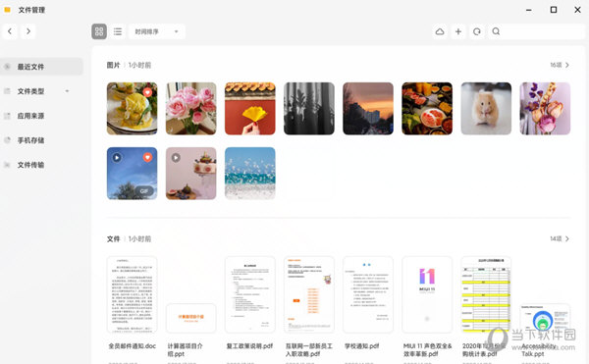Open 学校通知.pdf file thumbnail
This screenshot has height=364, width=589.
(368, 294)
